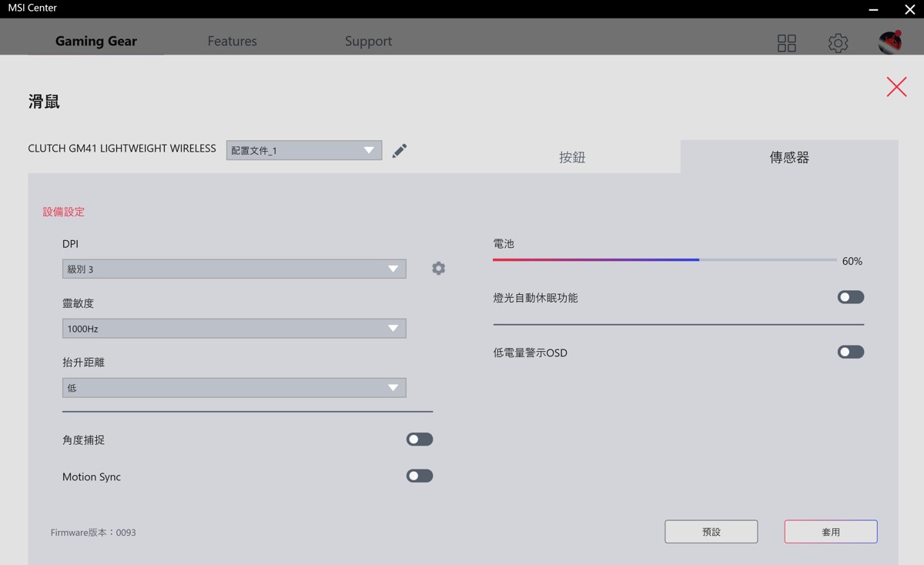Click the CLUTCH GM41 LIGHTWEIGHT WIRELESS label
Image resolution: width=924 pixels, height=565 pixels.
122,149
